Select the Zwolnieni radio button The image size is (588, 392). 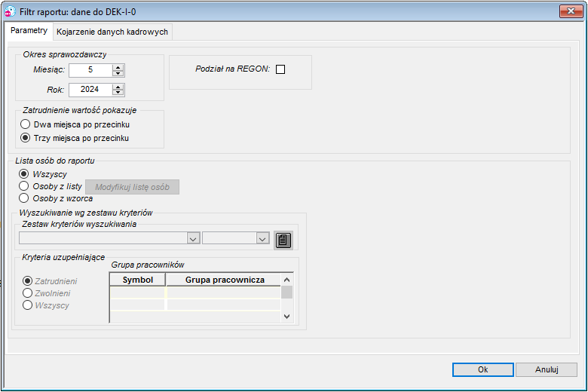point(27,293)
